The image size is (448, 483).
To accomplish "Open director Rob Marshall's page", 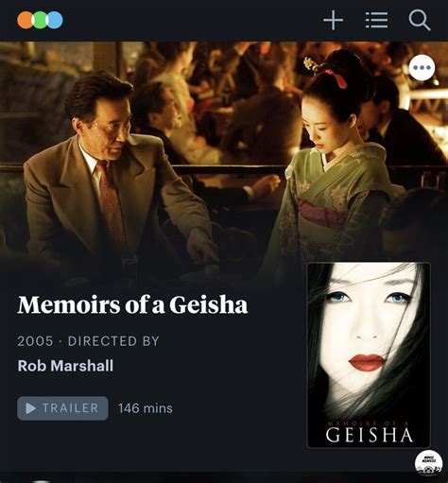I will click(65, 366).
